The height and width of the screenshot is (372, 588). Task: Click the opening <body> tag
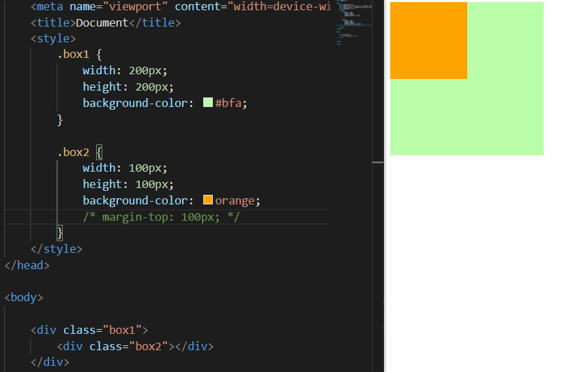[x=24, y=298]
